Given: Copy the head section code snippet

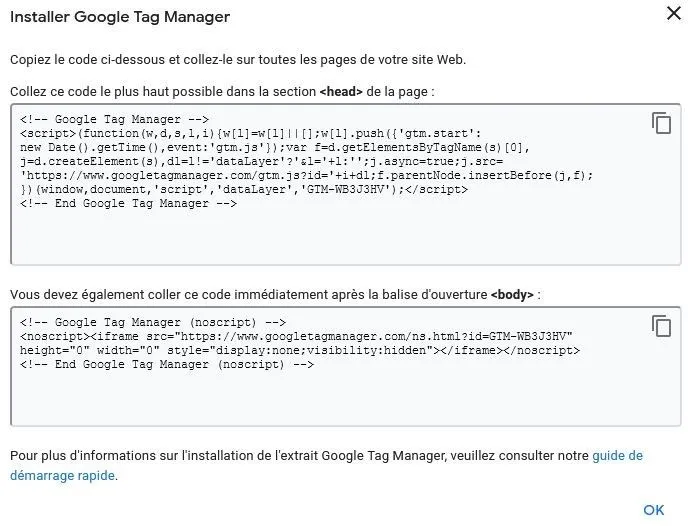Looking at the screenshot, I should 661,123.
